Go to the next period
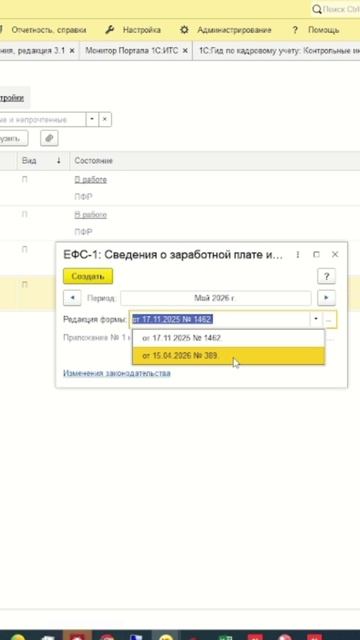The height and width of the screenshot is (640, 360). click(x=327, y=298)
